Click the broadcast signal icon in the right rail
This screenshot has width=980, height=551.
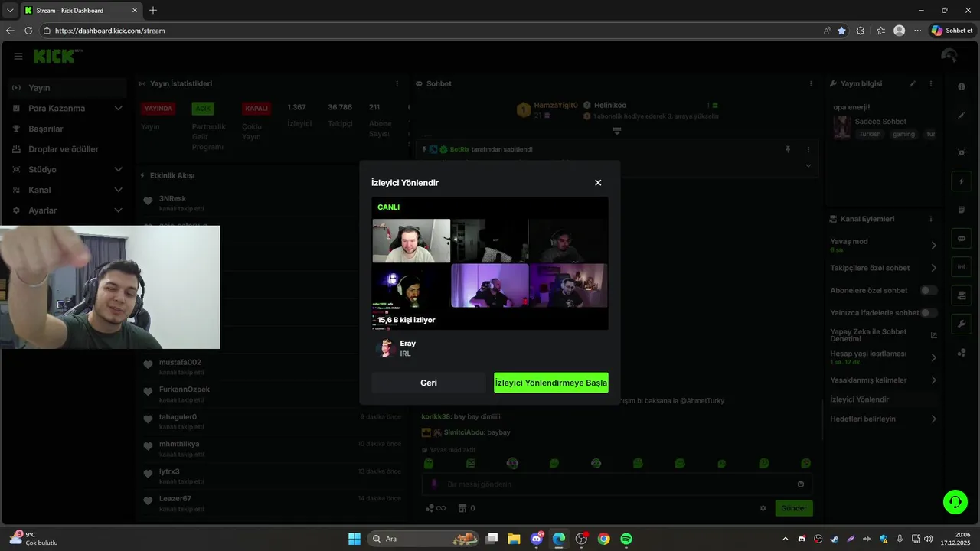(x=962, y=266)
